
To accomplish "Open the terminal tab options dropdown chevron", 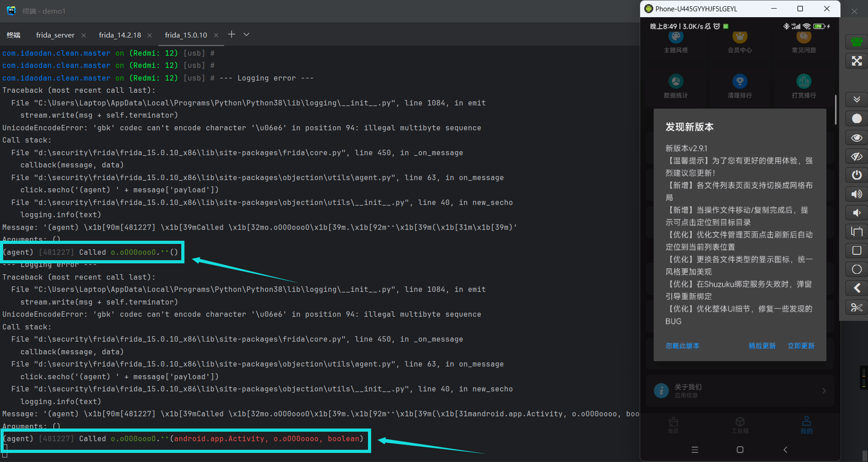I will pyautogui.click(x=246, y=34).
